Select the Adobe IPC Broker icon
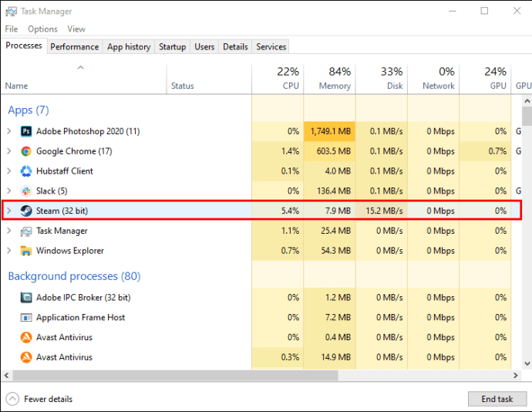532x412 pixels. pyautogui.click(x=26, y=298)
